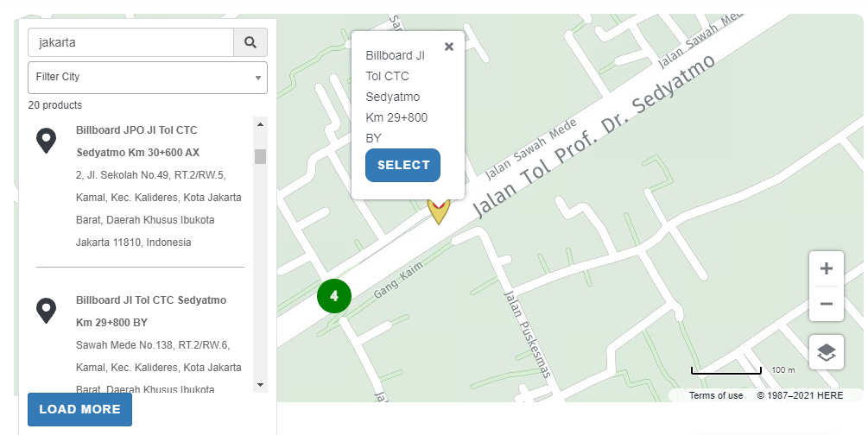Click the LOAD MORE button

(x=79, y=410)
